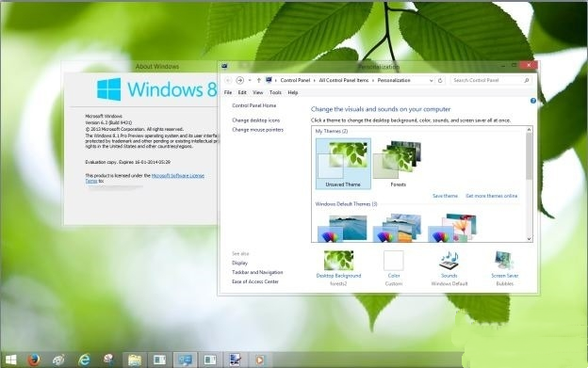Click the theme list scroll-up arrow
The width and height of the screenshot is (588, 368).
(x=529, y=130)
